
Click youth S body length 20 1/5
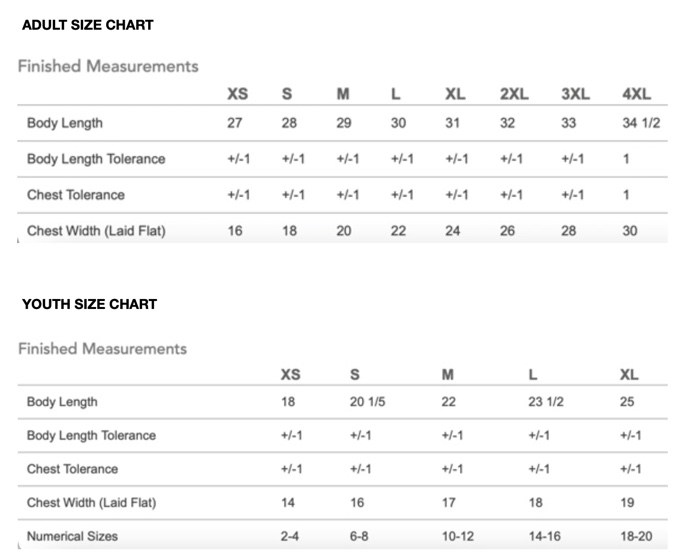367,402
